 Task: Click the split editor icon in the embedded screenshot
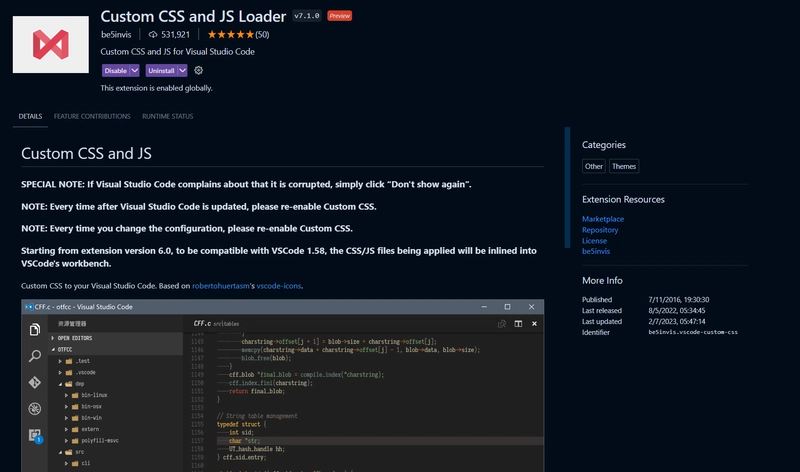click(518, 324)
